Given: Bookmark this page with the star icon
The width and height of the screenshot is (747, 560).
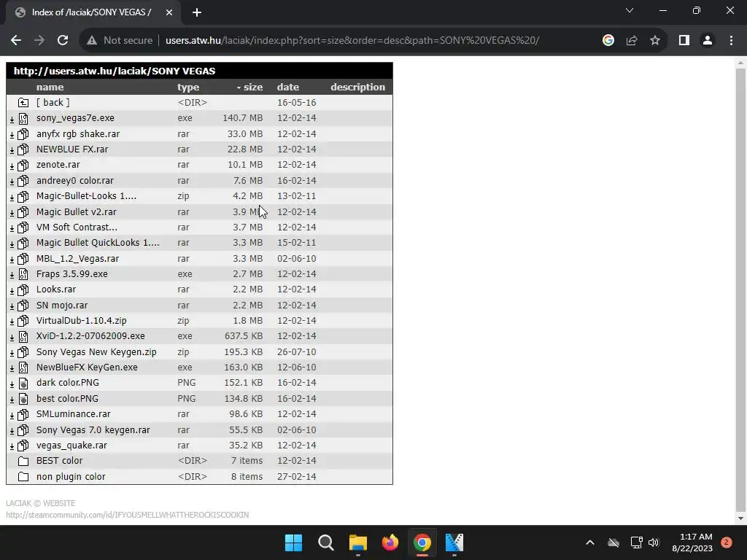Looking at the screenshot, I should click(x=655, y=40).
